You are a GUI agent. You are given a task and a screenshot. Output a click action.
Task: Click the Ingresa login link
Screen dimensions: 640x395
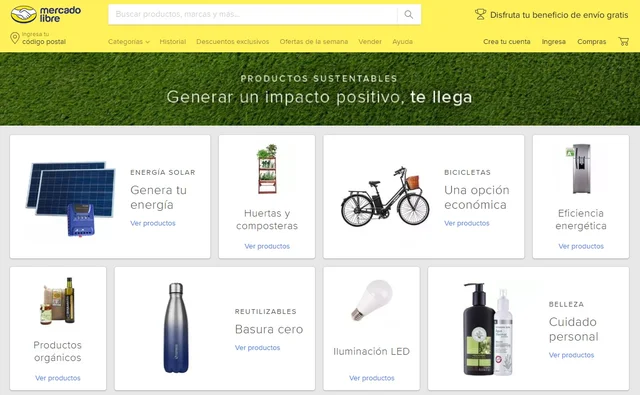click(553, 42)
